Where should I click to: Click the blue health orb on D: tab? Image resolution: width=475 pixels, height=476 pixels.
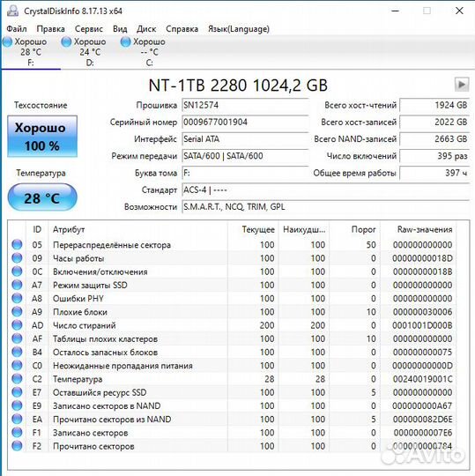(x=66, y=42)
